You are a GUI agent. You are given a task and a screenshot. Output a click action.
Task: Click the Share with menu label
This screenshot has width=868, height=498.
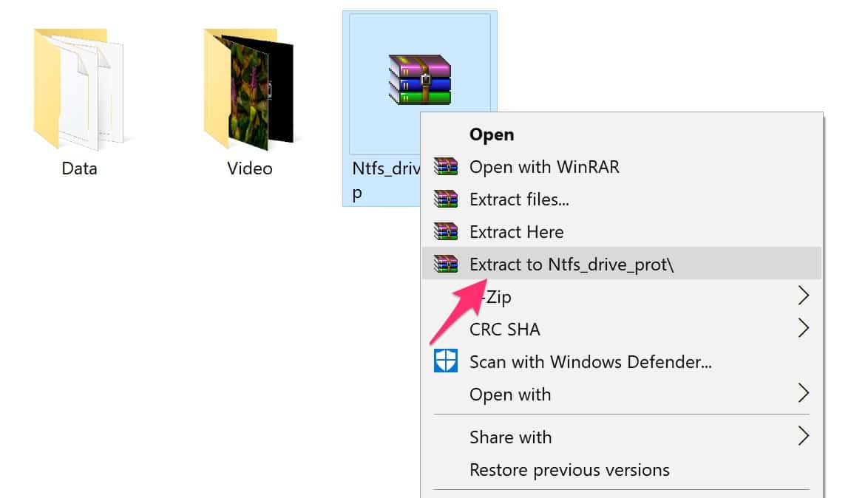[x=510, y=437]
